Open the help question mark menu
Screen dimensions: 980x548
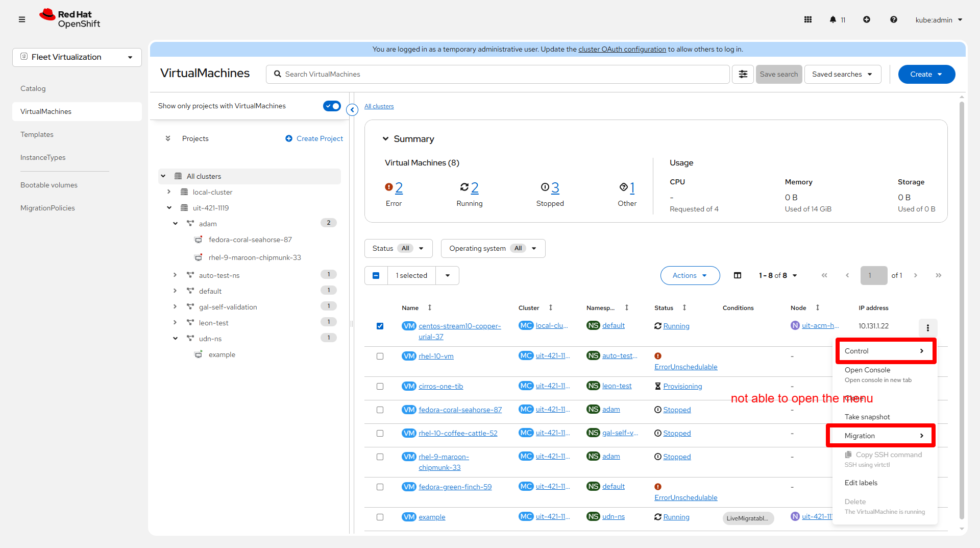894,20
